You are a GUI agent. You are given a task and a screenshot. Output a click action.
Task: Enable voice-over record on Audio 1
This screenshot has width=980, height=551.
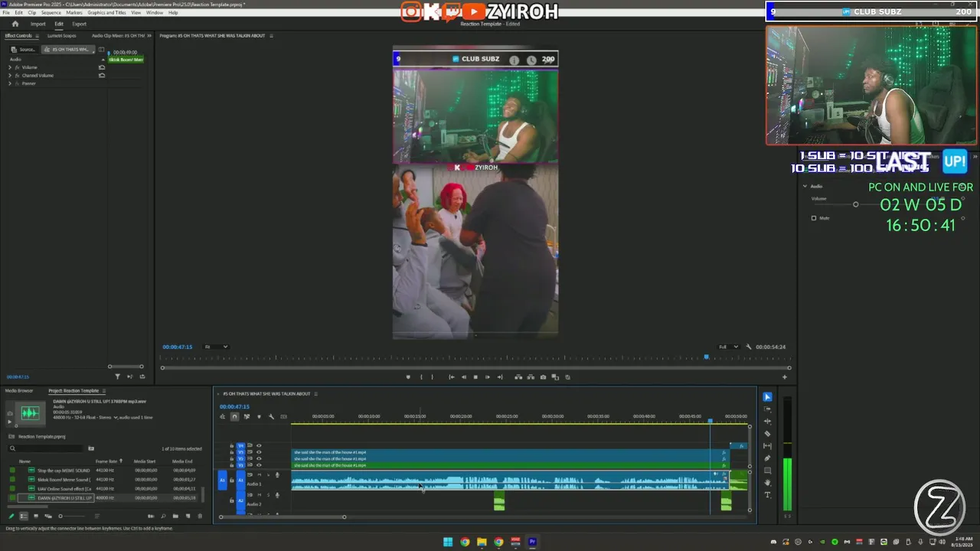pos(277,474)
